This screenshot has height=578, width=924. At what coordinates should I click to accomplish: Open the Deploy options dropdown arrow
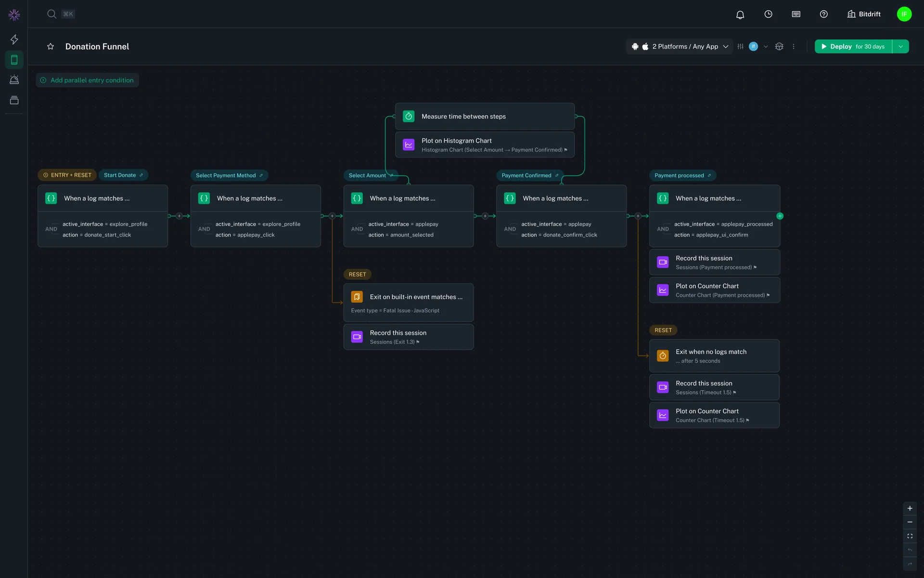[900, 47]
